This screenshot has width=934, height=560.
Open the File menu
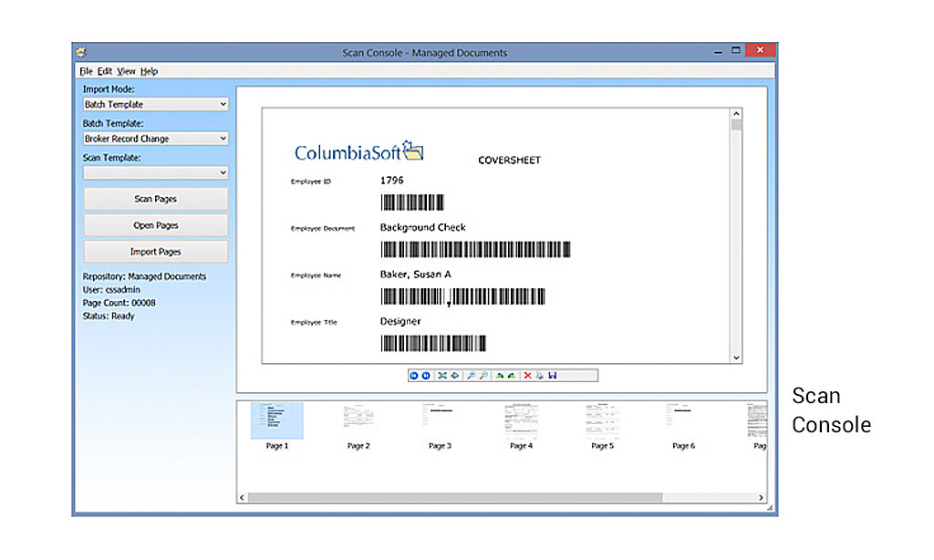(86, 71)
